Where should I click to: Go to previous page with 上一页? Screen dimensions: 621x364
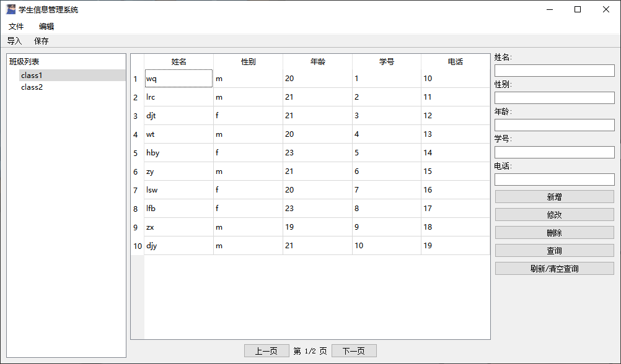(x=266, y=351)
